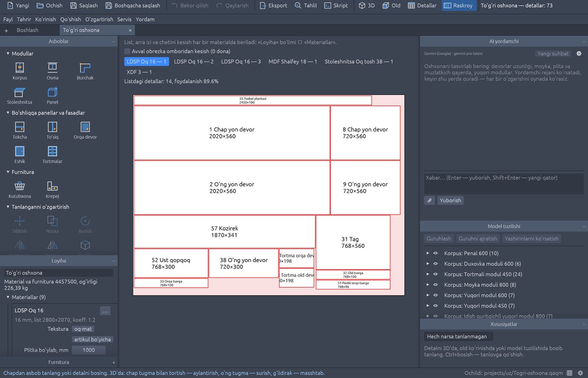Select the Kutubxona furniture library
Screen dimensions: 588x378
coord(19,189)
